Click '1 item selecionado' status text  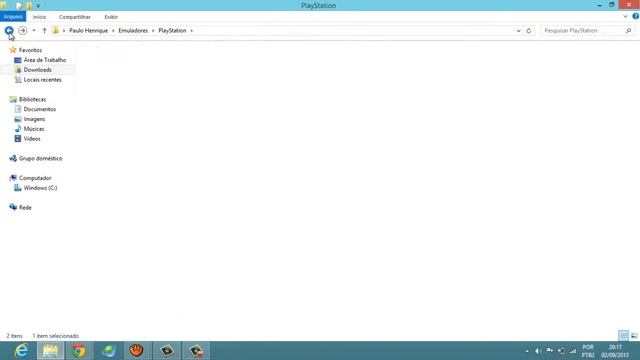pos(56,336)
